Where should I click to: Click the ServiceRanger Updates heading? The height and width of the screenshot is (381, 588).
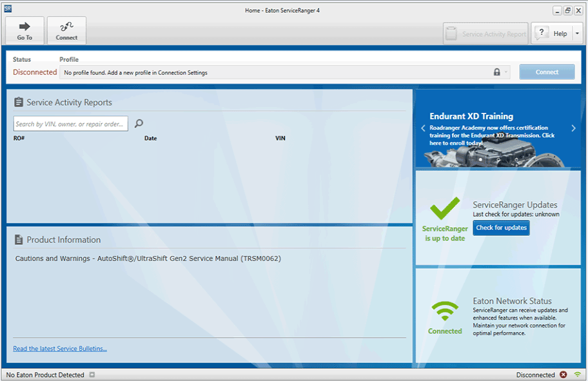click(515, 205)
